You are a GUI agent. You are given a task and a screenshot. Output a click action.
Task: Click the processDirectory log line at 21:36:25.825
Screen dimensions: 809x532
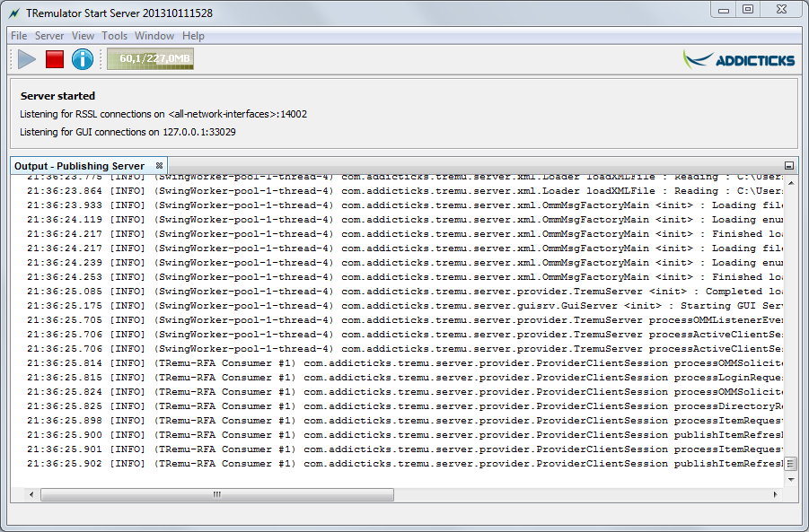pyautogui.click(x=404, y=406)
